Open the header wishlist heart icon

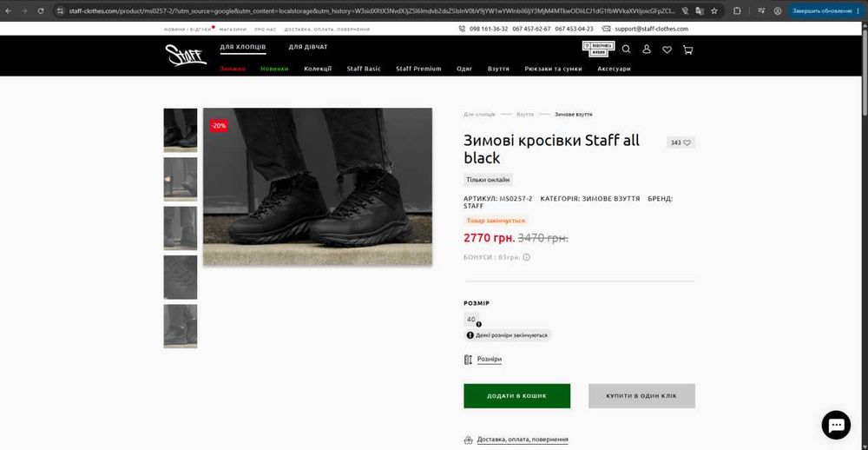(x=667, y=50)
